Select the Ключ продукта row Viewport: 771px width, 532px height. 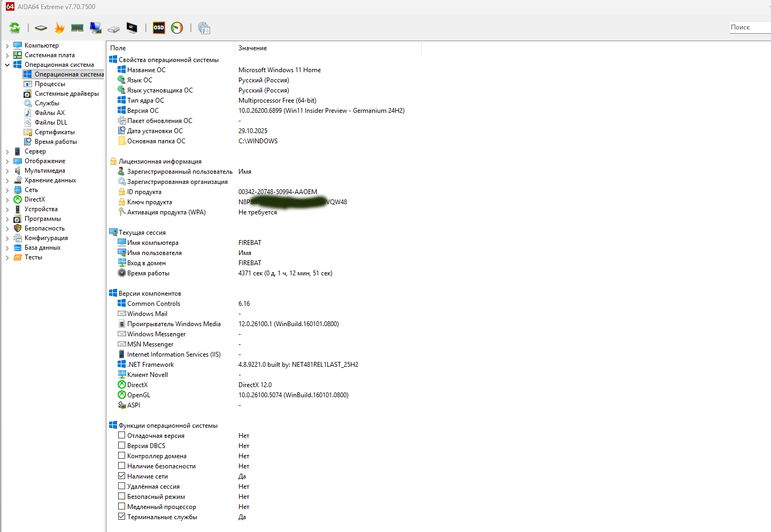click(264, 202)
